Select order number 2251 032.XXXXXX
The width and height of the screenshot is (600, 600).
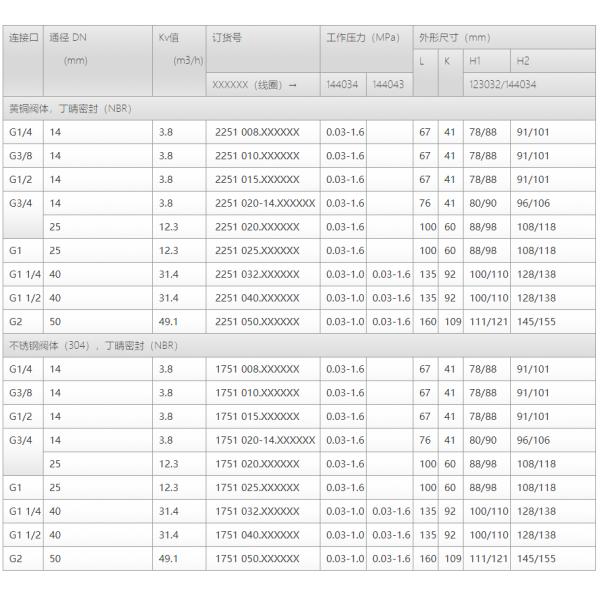(257, 274)
